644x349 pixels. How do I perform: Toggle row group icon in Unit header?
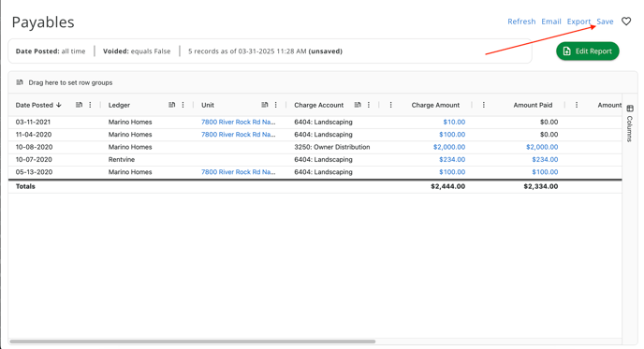(x=265, y=105)
